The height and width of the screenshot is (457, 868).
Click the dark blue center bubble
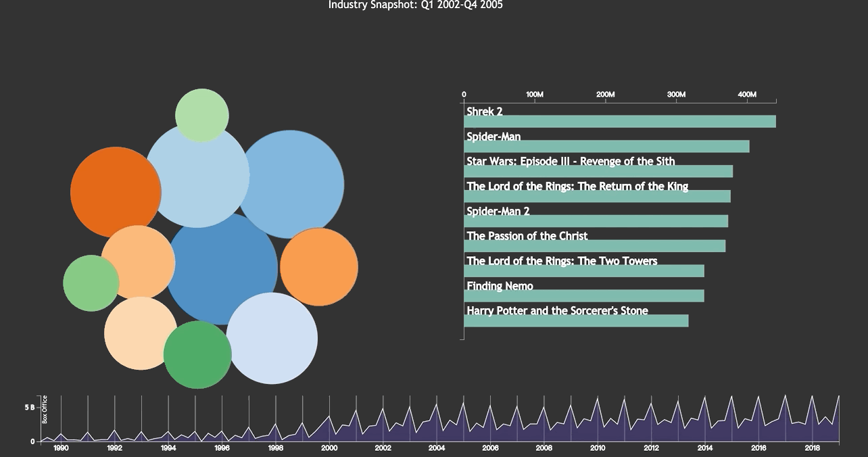(223, 270)
